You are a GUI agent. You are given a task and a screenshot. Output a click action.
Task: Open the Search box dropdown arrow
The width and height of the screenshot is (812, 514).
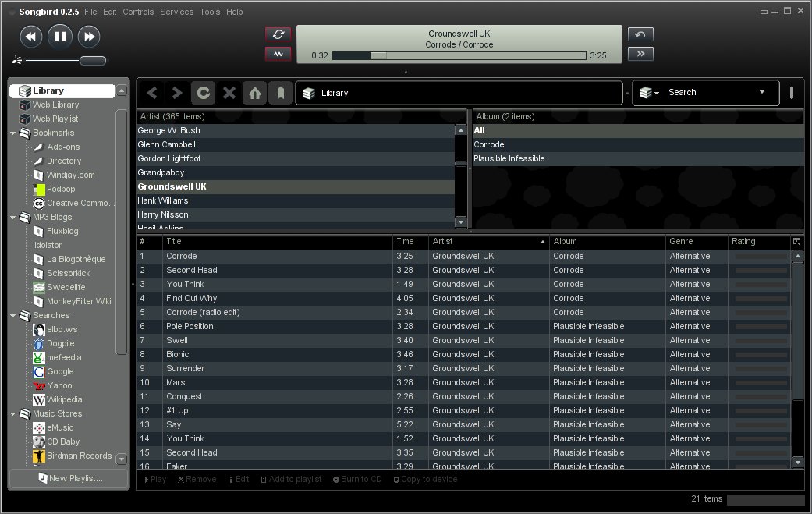(x=762, y=92)
